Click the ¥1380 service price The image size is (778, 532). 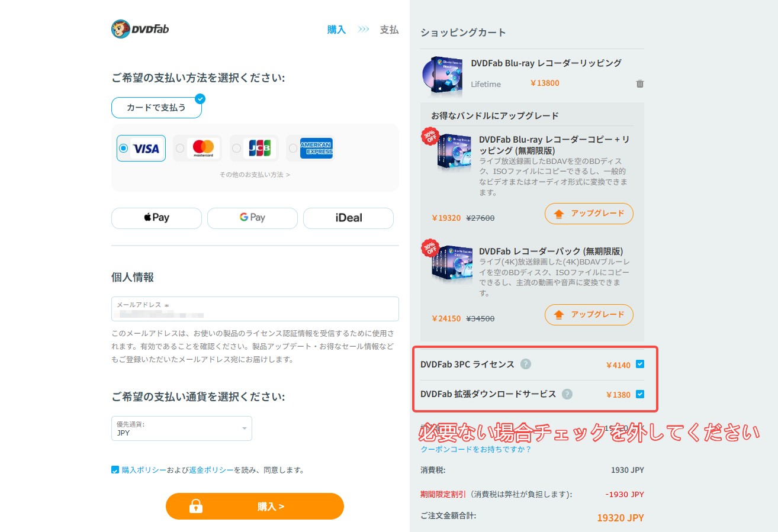coord(618,395)
